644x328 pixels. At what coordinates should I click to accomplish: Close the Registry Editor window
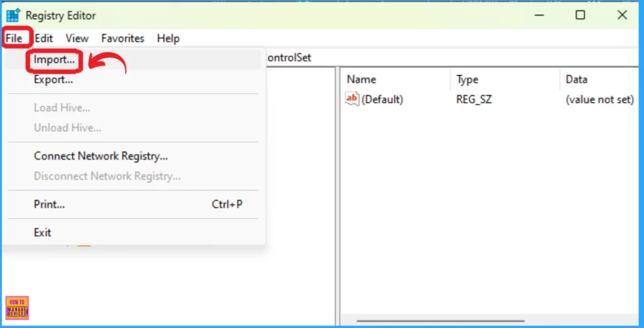[x=622, y=16]
